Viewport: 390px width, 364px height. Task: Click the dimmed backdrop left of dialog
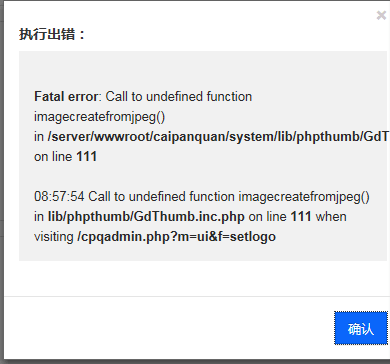pos(2,180)
